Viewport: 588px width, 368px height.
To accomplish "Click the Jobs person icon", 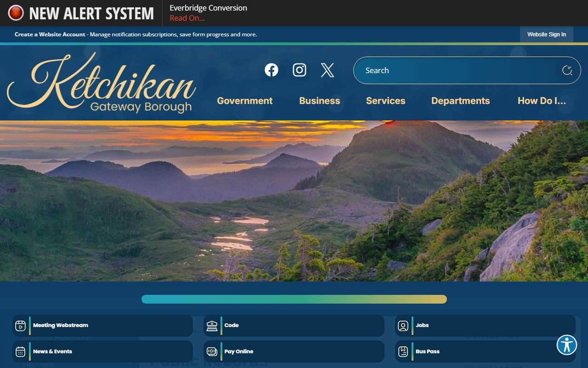I will [x=403, y=326].
